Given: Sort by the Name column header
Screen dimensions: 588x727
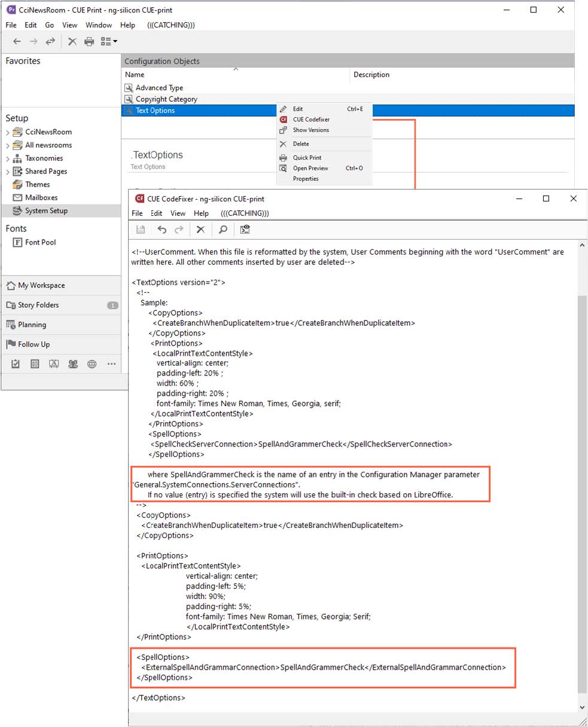Looking at the screenshot, I should (135, 75).
